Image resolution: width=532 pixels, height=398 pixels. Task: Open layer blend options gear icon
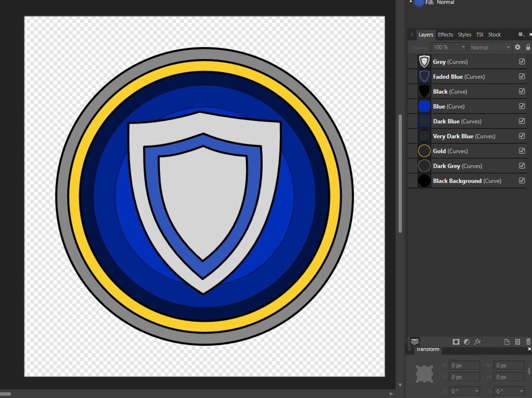(518, 47)
